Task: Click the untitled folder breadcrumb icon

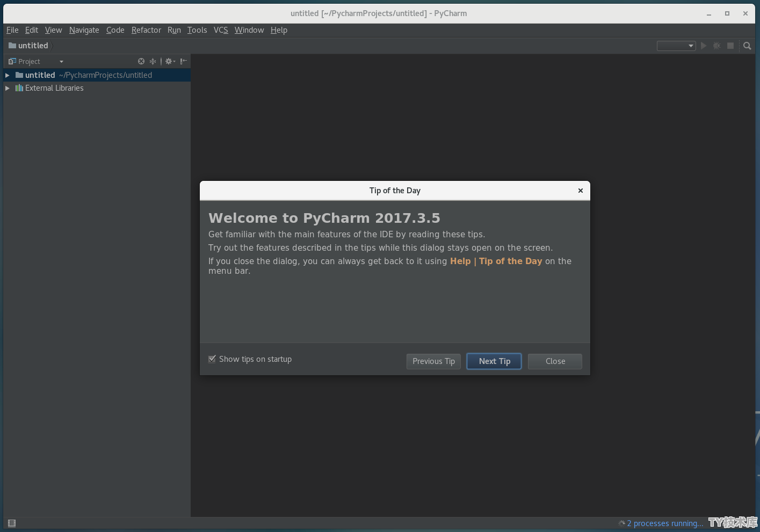Action: [x=12, y=46]
